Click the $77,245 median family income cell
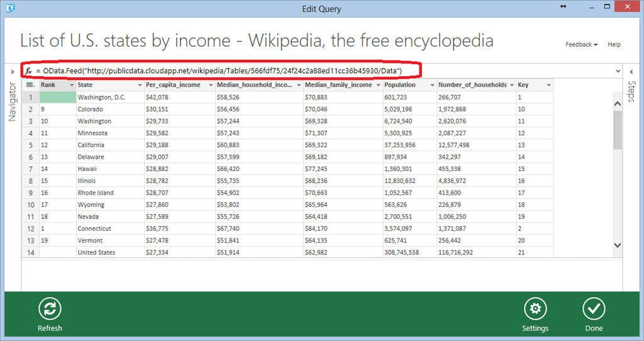The width and height of the screenshot is (644, 341). point(343,169)
